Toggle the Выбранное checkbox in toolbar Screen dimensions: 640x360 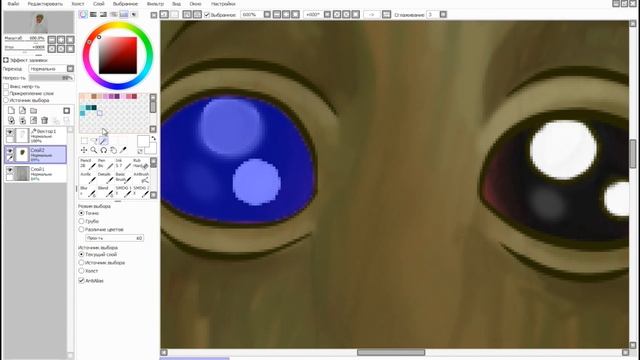[207, 15]
